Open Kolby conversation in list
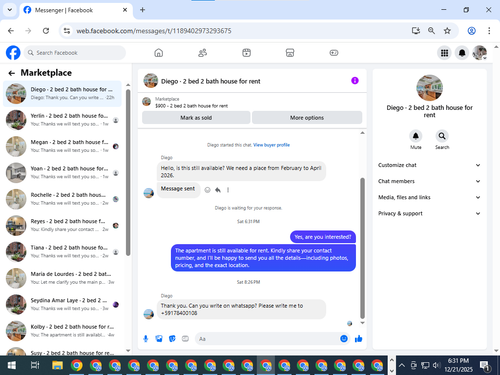Screen dimensions: 500x375 62,331
